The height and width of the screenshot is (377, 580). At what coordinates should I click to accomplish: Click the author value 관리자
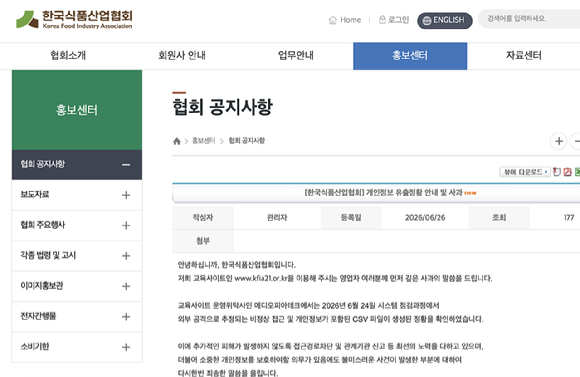[277, 218]
